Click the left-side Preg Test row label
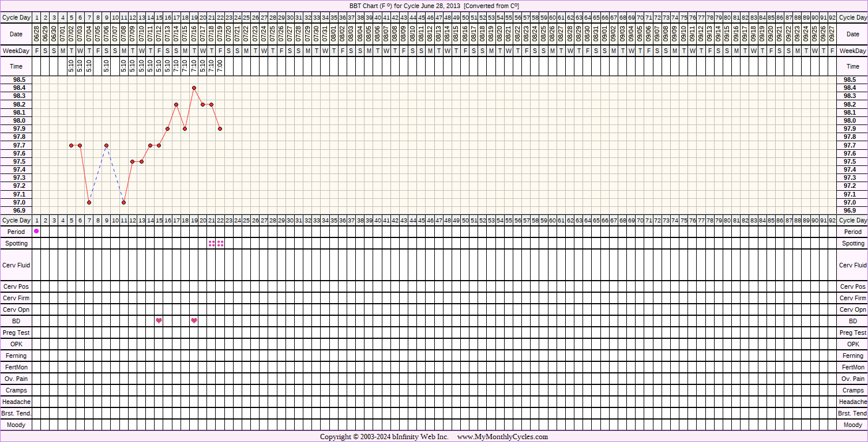The image size is (868, 442). pos(16,333)
